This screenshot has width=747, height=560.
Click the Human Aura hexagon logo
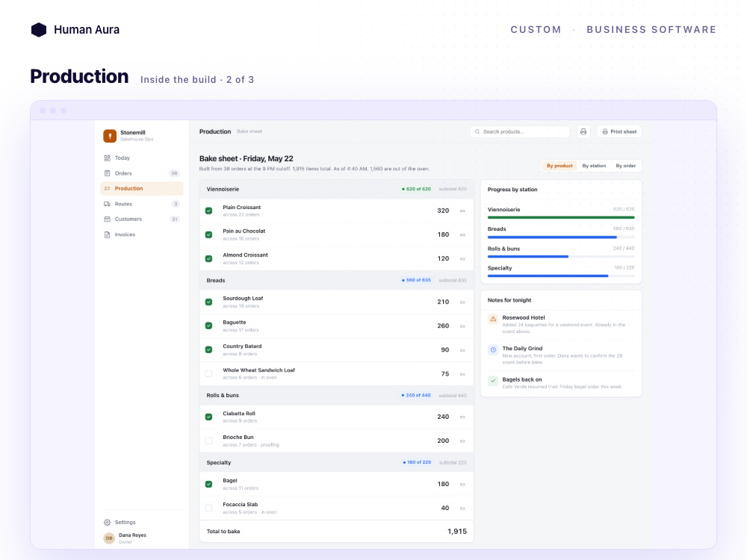[x=39, y=30]
